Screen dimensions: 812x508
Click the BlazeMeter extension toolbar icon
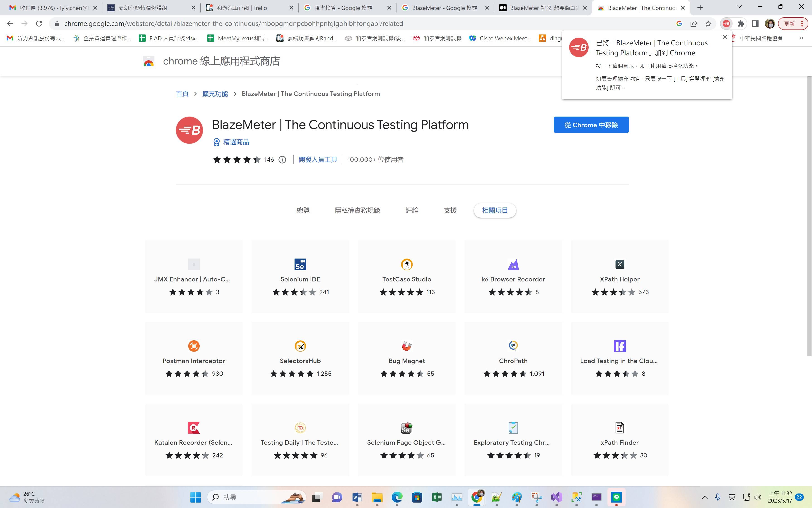pyautogui.click(x=726, y=24)
